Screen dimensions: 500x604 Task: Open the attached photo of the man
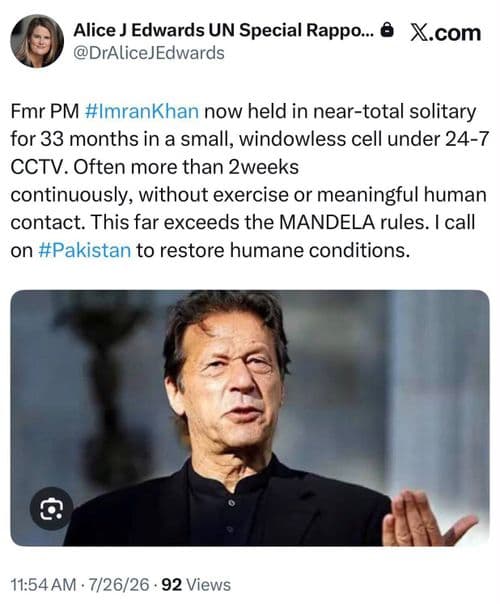(x=250, y=418)
